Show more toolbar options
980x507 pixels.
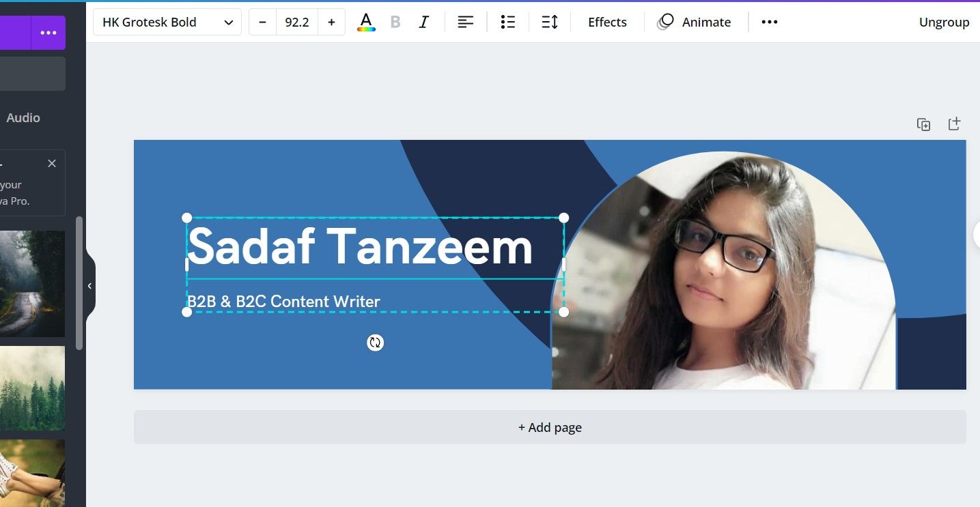(770, 22)
